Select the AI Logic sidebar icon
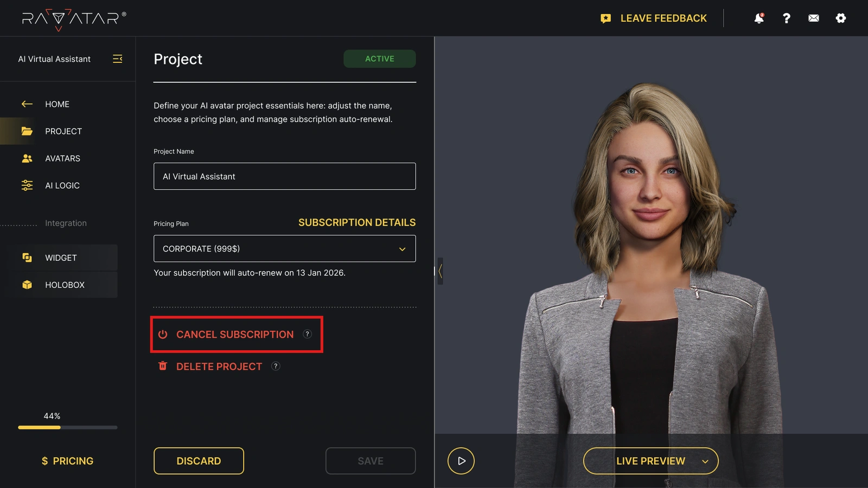Image resolution: width=868 pixels, height=488 pixels. 26,185
